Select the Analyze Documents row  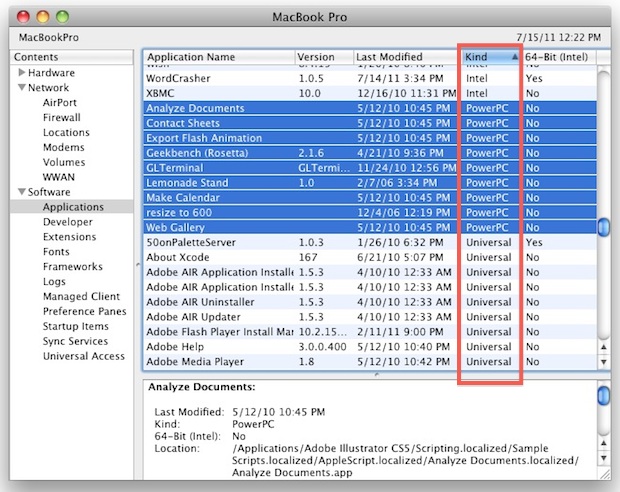click(x=370, y=108)
